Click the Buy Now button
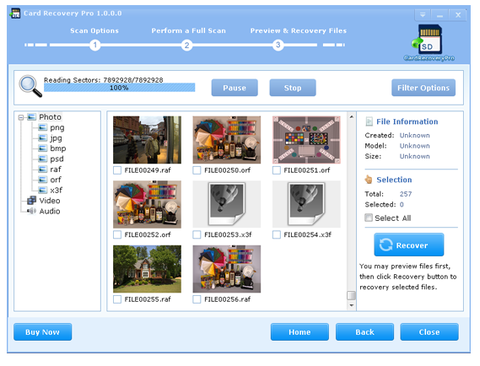Image resolution: width=480 pixels, height=366 pixels. 43,332
